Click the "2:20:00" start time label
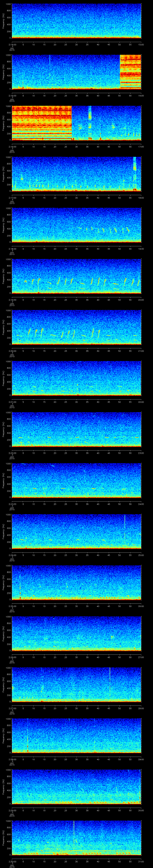This screenshot has height=868, width=153. coord(12,351)
